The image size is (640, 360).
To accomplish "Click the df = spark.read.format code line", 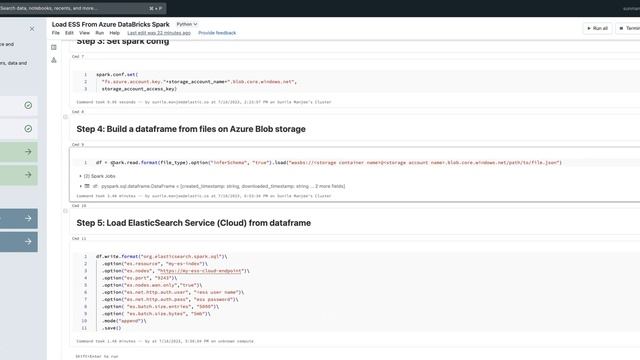I will (x=329, y=162).
